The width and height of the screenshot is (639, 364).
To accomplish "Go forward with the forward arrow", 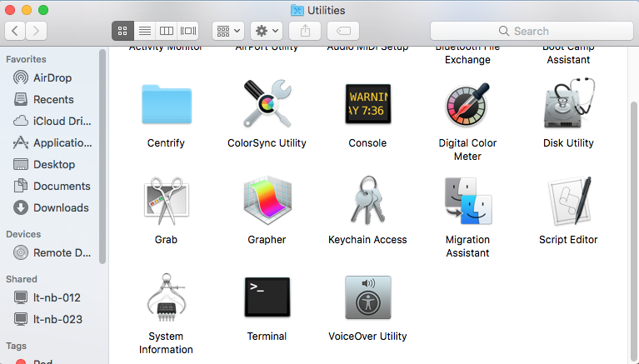I will (x=37, y=31).
